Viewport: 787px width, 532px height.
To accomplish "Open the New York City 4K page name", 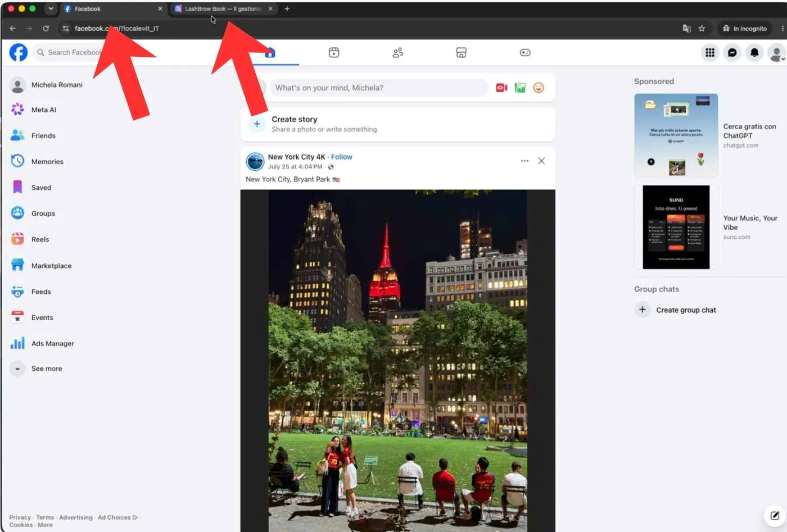I will pyautogui.click(x=296, y=157).
